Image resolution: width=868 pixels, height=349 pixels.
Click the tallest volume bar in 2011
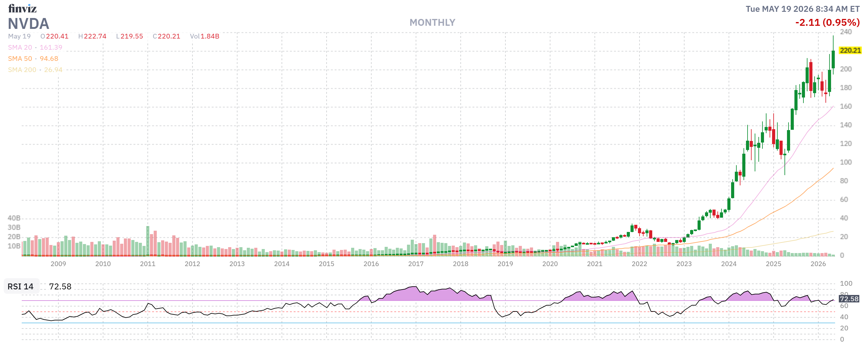click(x=147, y=241)
